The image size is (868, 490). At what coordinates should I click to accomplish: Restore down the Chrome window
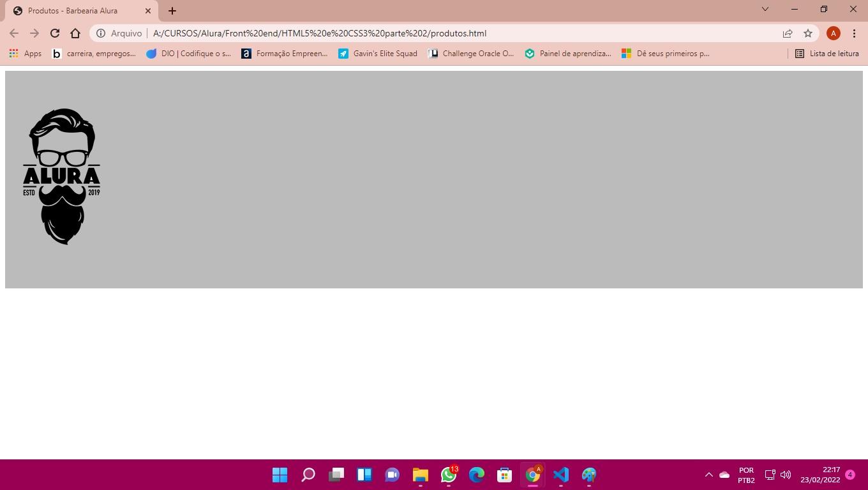click(824, 9)
